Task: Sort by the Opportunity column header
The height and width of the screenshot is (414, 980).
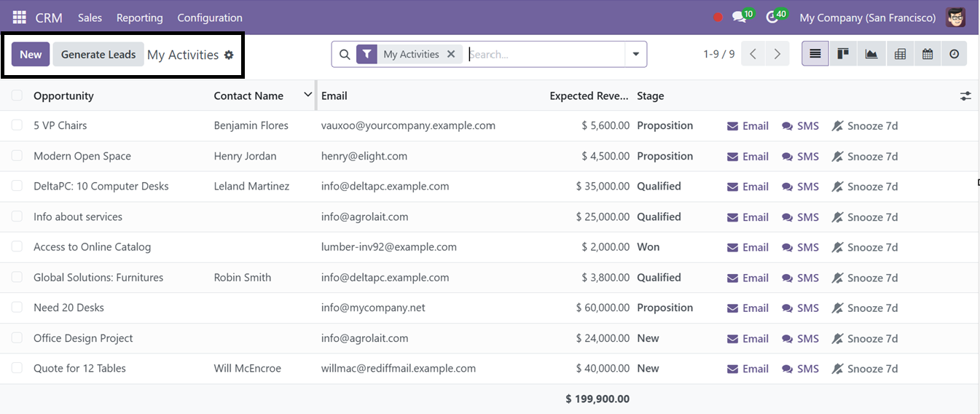Action: (x=63, y=95)
